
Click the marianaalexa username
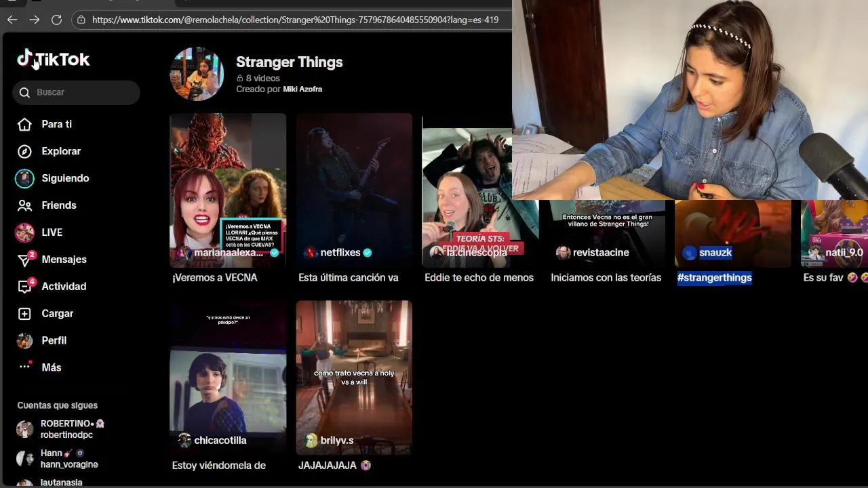[229, 253]
